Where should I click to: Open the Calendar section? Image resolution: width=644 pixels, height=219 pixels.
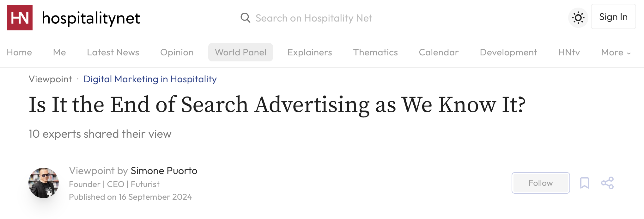point(438,52)
